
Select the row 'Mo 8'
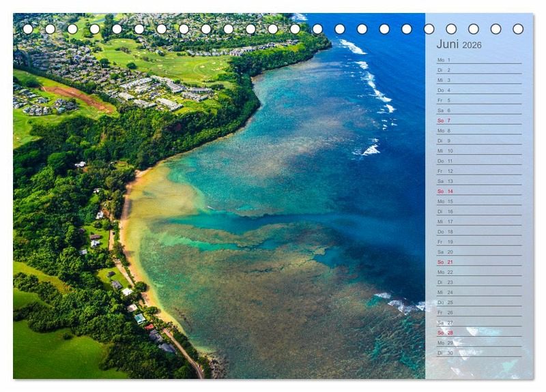click(x=479, y=130)
